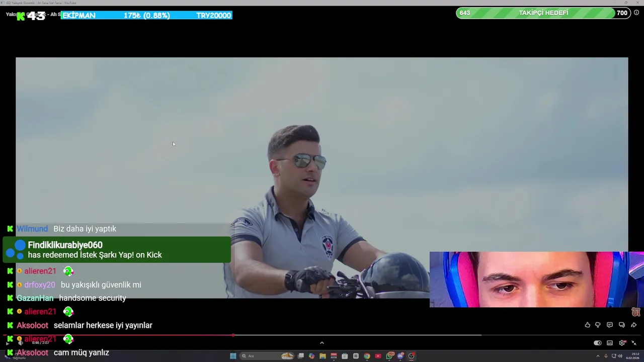Like the YouTube video with thumbs up
Viewport: 644px width, 362px height.
[x=588, y=325]
